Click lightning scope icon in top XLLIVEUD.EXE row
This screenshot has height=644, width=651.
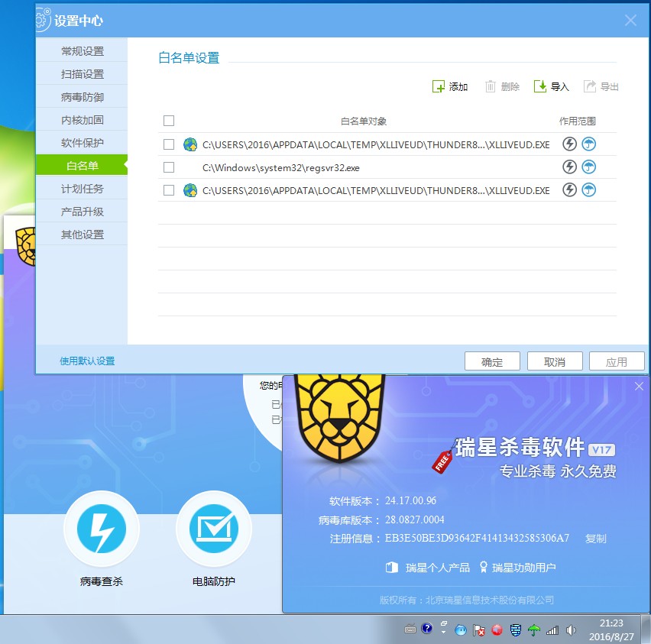point(569,144)
